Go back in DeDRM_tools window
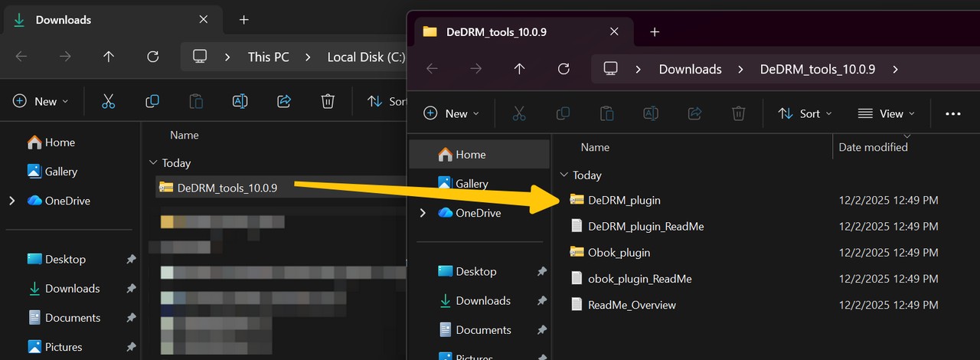Viewport: 980px width, 360px height. (432, 69)
